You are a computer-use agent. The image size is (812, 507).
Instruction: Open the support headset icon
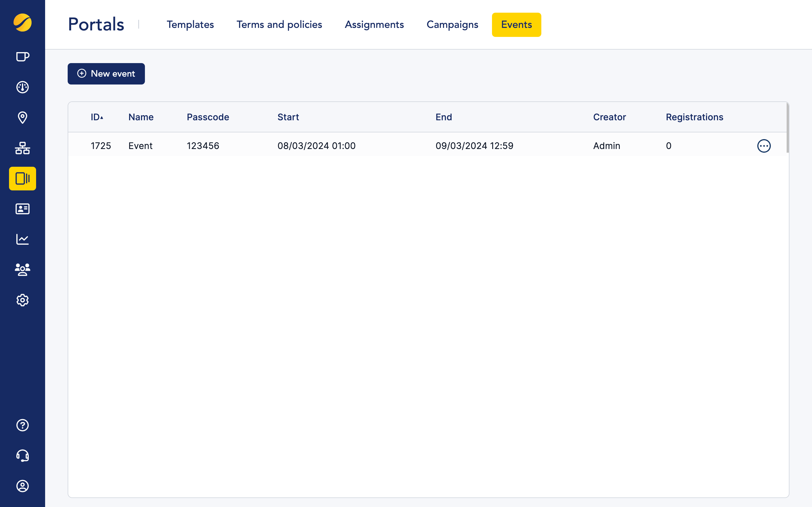23,456
